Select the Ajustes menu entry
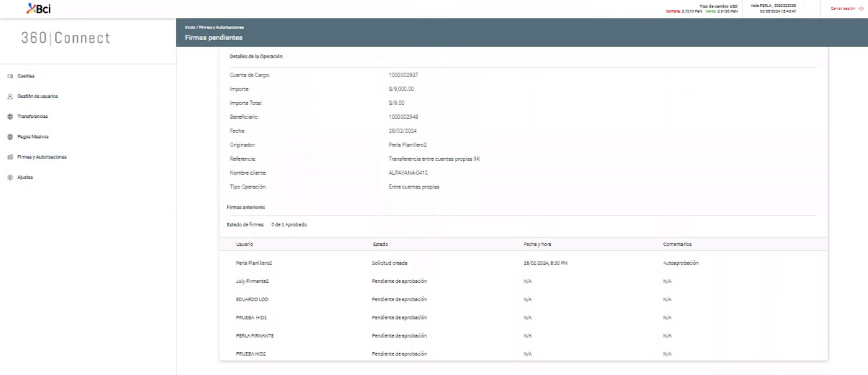The height and width of the screenshot is (375, 868). point(25,177)
